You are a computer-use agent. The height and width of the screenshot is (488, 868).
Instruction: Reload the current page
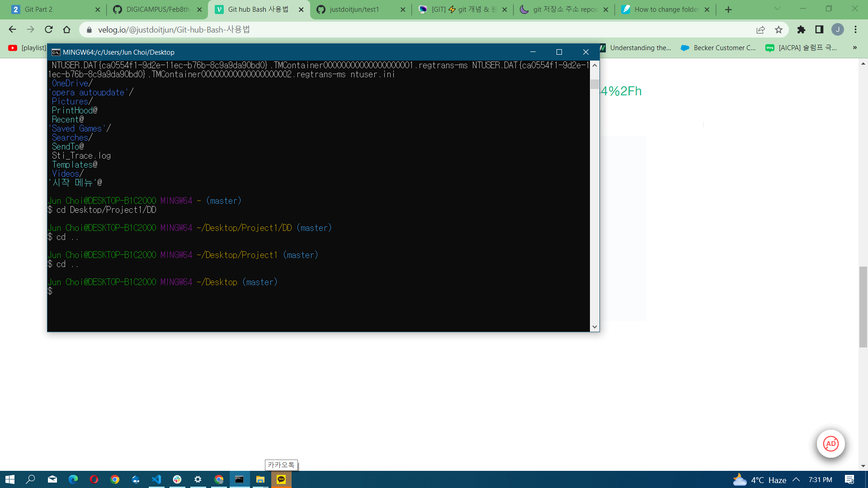coord(49,30)
